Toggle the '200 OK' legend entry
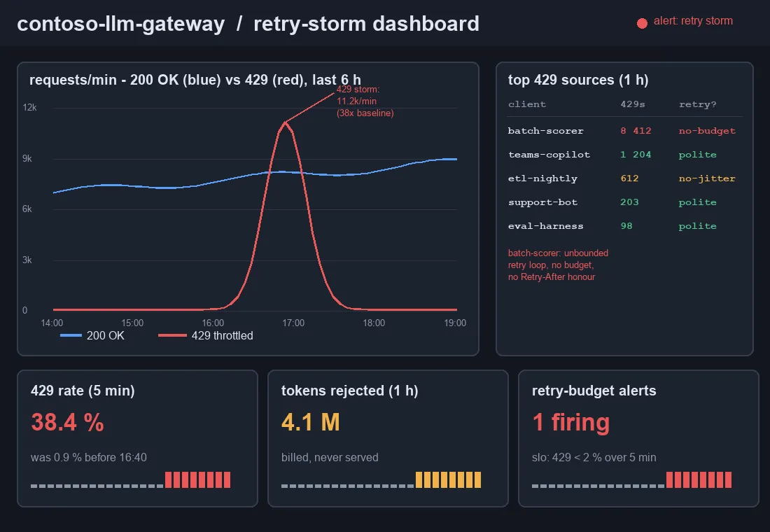 [105, 335]
